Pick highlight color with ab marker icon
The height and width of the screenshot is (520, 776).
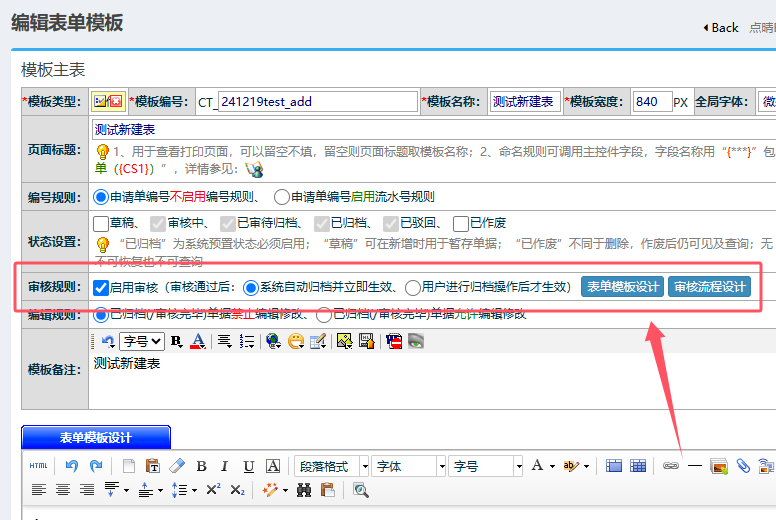pyautogui.click(x=571, y=466)
